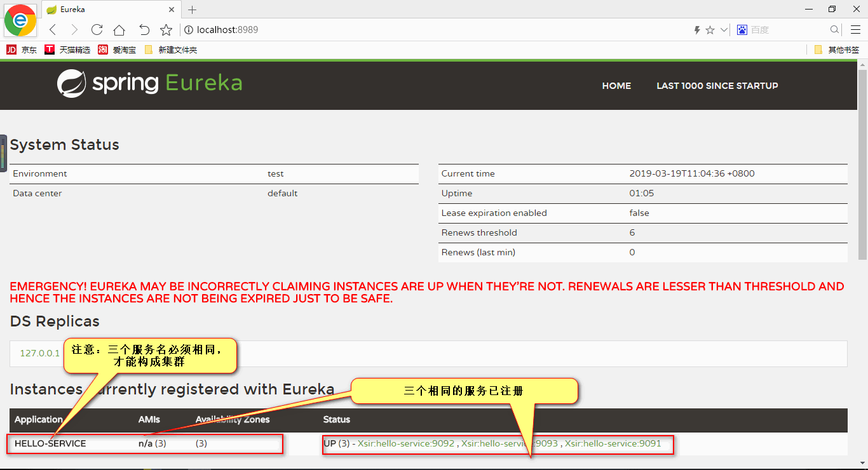Click the red EMERGENCY warning text
The width and height of the screenshot is (868, 470).
point(427,292)
